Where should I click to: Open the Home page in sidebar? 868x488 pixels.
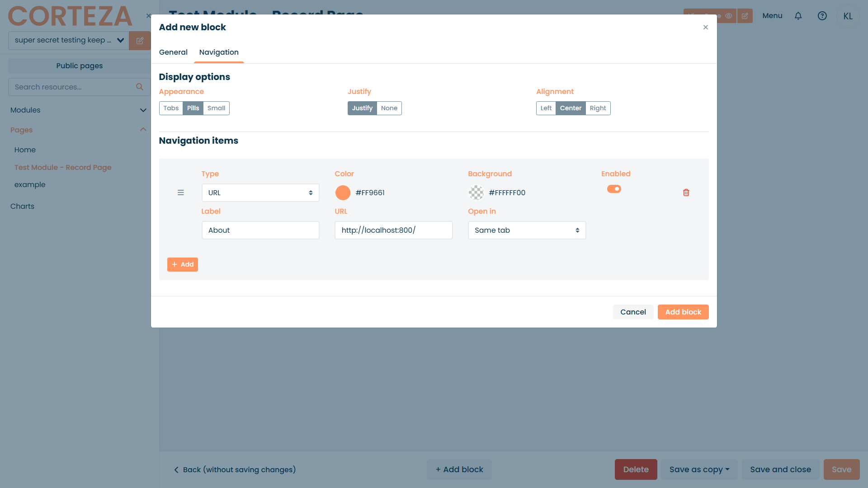25,150
